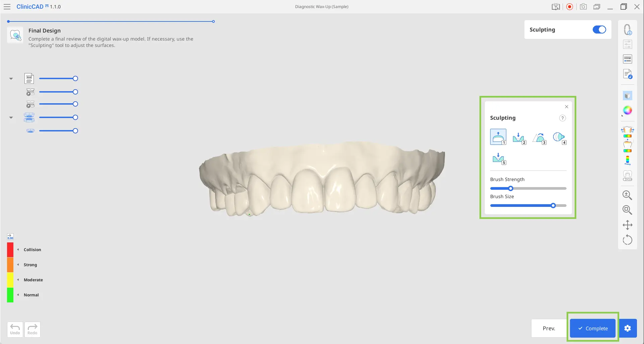The width and height of the screenshot is (644, 344).
Task: Click the color scale value icon above legend
Action: [10, 237]
